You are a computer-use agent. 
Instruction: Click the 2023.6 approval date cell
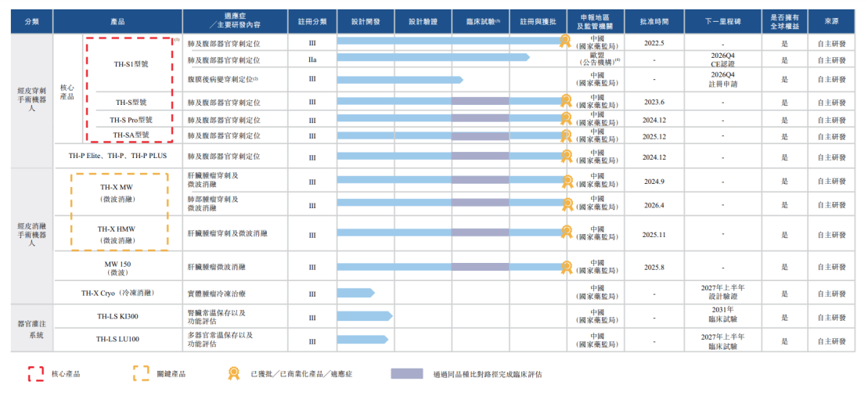pos(654,102)
